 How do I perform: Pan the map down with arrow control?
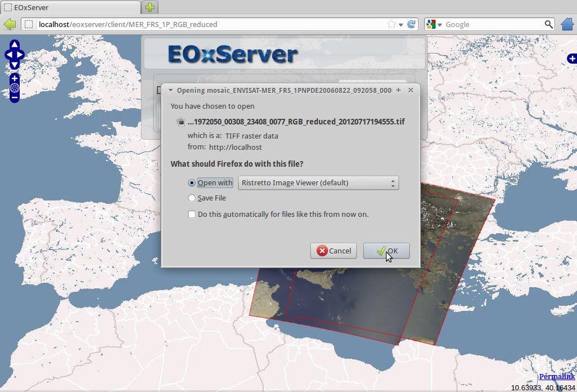(x=15, y=64)
